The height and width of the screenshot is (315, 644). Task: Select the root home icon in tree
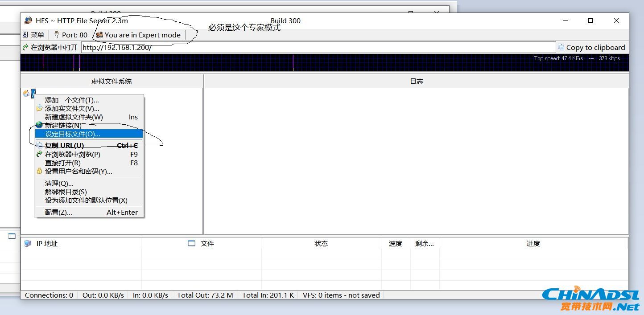[x=26, y=93]
